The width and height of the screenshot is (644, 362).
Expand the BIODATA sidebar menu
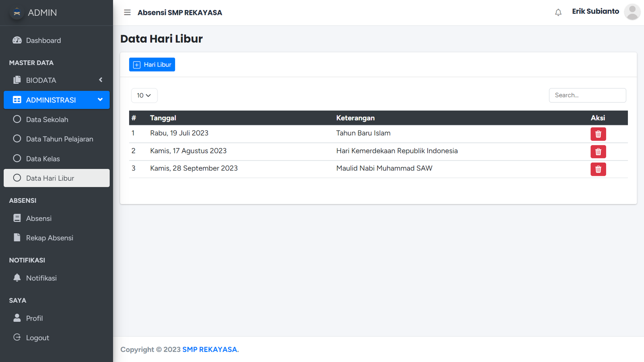[x=56, y=80]
